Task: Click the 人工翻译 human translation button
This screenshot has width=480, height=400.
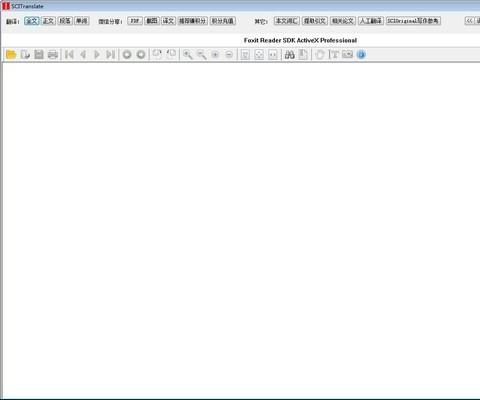Action: (371, 21)
